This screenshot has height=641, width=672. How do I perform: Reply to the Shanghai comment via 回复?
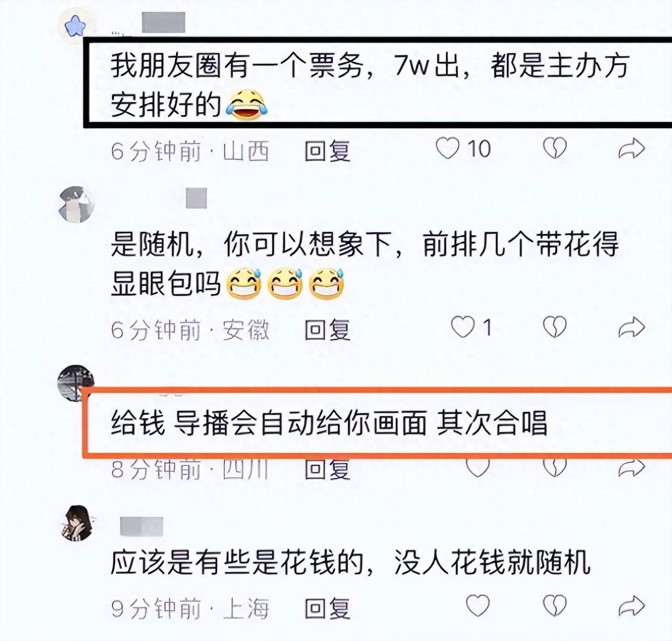[x=328, y=609]
